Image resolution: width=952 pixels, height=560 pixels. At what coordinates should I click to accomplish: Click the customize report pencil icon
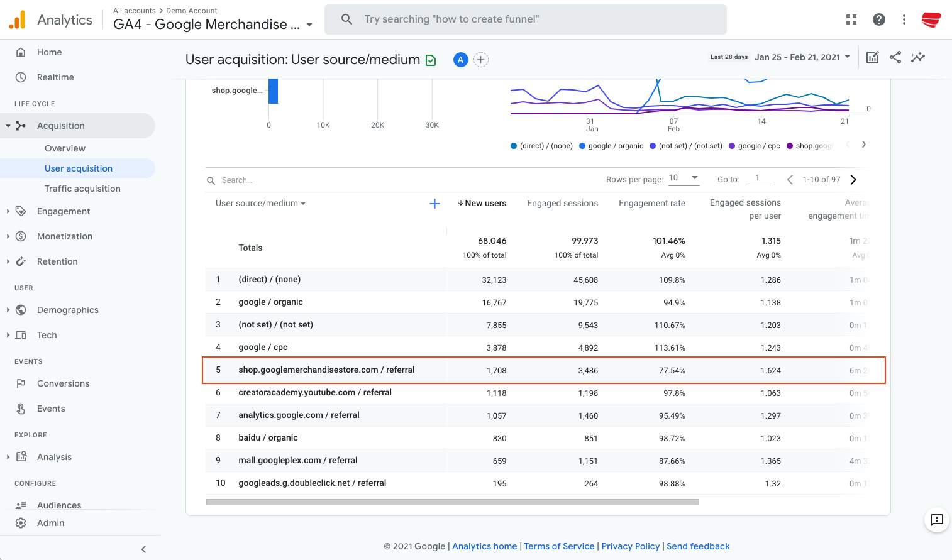pyautogui.click(x=873, y=57)
